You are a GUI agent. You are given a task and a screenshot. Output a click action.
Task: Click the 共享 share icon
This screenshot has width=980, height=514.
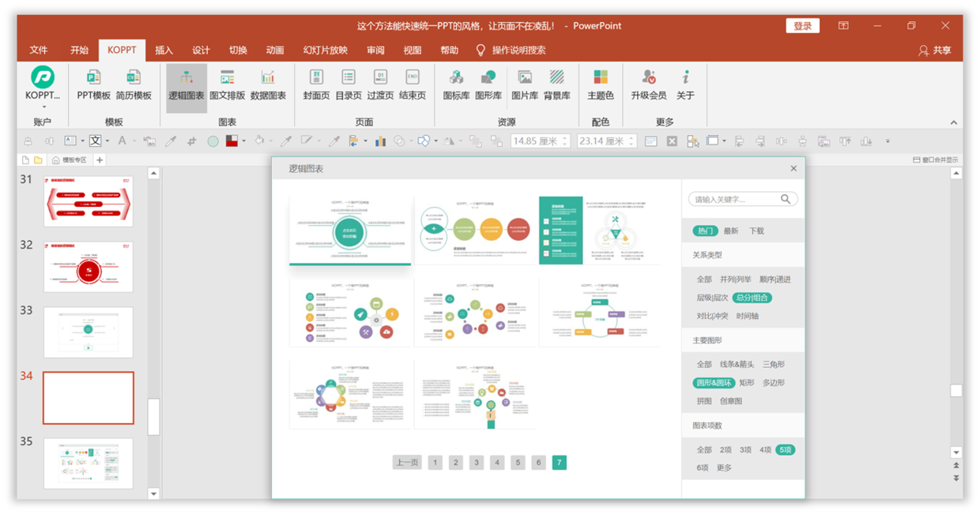point(923,50)
